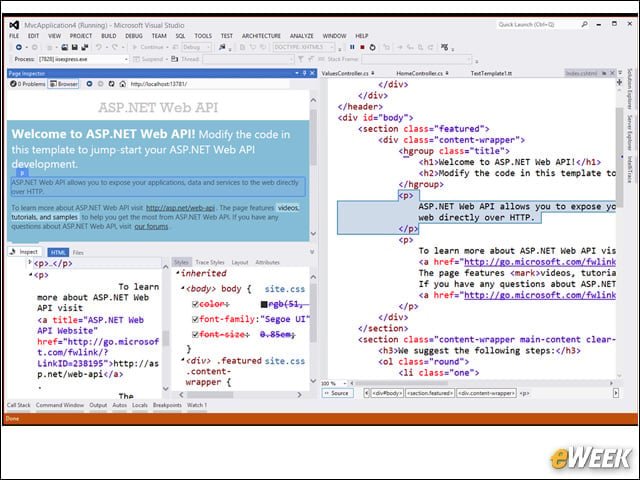Toggle the Browser view button
Viewport: 640px width, 480px height.
(63, 84)
